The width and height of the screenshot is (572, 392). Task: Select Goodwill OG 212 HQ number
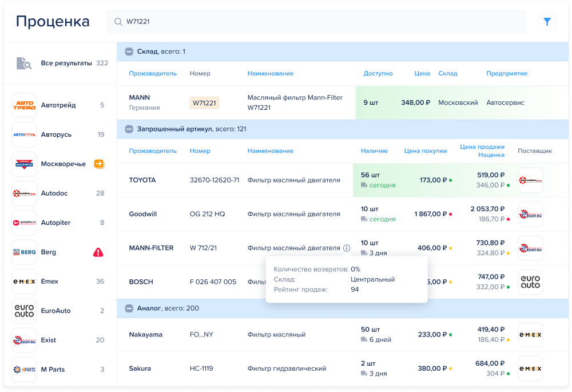pos(207,214)
